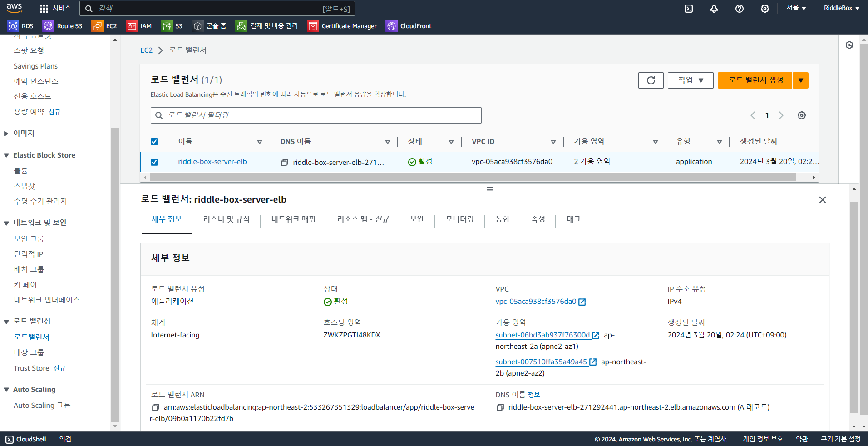Click the AWS logo home icon
This screenshot has width=868, height=446.
coord(15,8)
